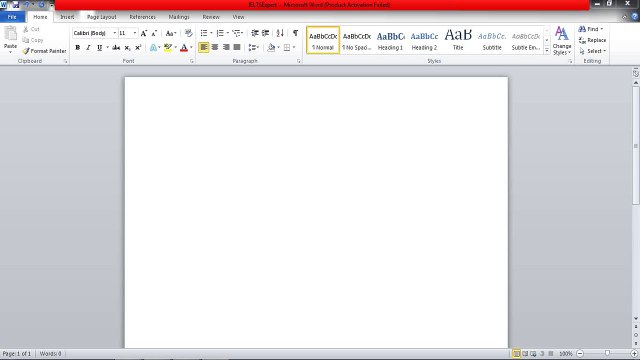Open the font name dropdown

point(115,33)
